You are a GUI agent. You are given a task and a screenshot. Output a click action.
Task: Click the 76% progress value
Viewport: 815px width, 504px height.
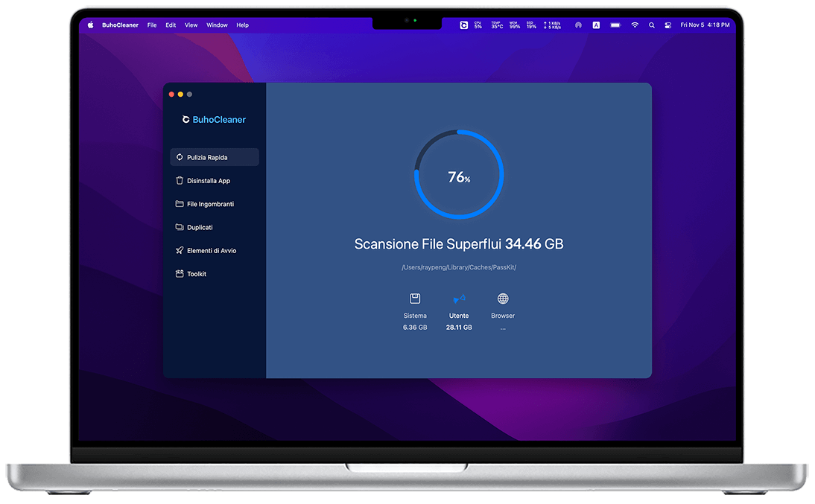pyautogui.click(x=459, y=177)
